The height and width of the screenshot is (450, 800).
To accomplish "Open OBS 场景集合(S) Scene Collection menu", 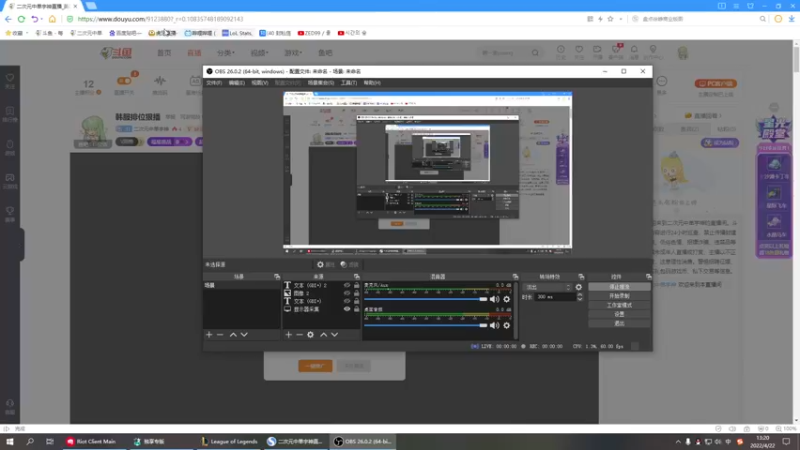I will click(x=320, y=83).
